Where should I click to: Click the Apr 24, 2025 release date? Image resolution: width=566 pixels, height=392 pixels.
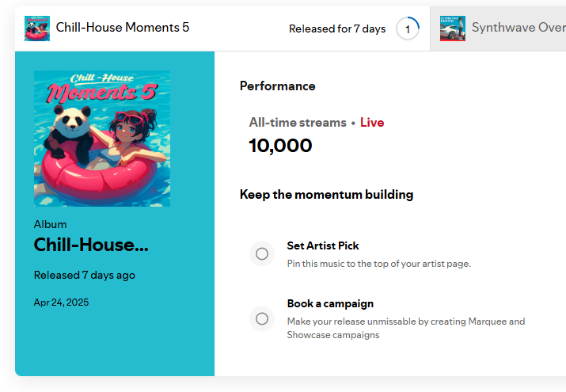click(x=62, y=303)
